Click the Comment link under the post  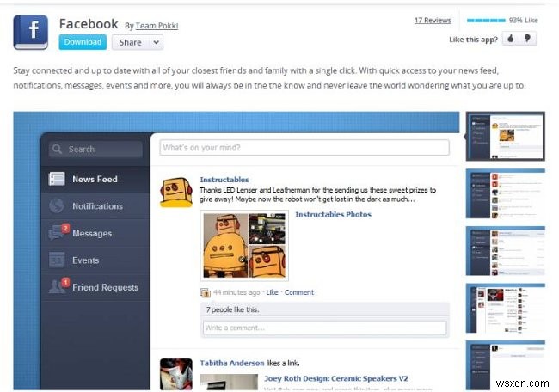pyautogui.click(x=299, y=292)
